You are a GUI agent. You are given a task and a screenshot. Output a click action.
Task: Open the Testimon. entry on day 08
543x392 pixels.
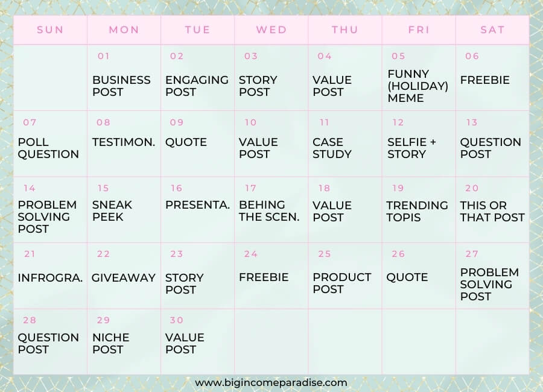[x=124, y=142]
